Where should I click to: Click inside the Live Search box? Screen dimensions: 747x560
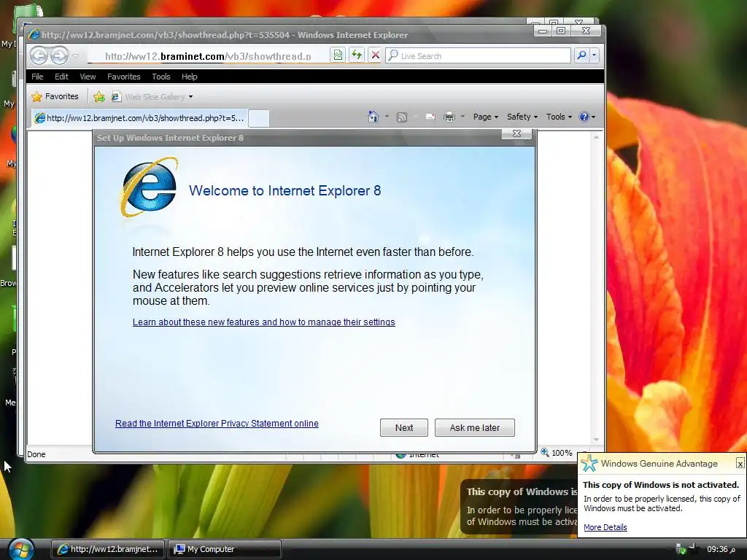click(x=478, y=55)
